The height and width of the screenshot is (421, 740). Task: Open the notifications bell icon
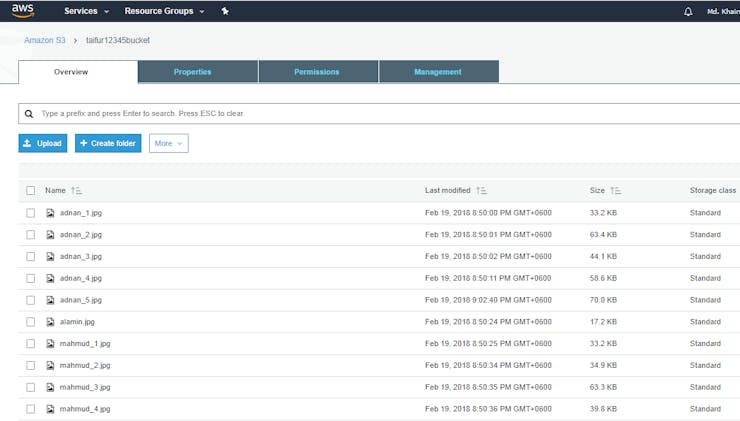click(x=687, y=11)
